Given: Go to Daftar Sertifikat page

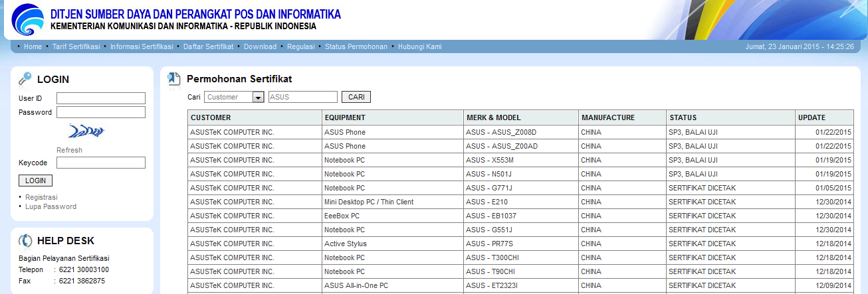Looking at the screenshot, I should [x=208, y=46].
